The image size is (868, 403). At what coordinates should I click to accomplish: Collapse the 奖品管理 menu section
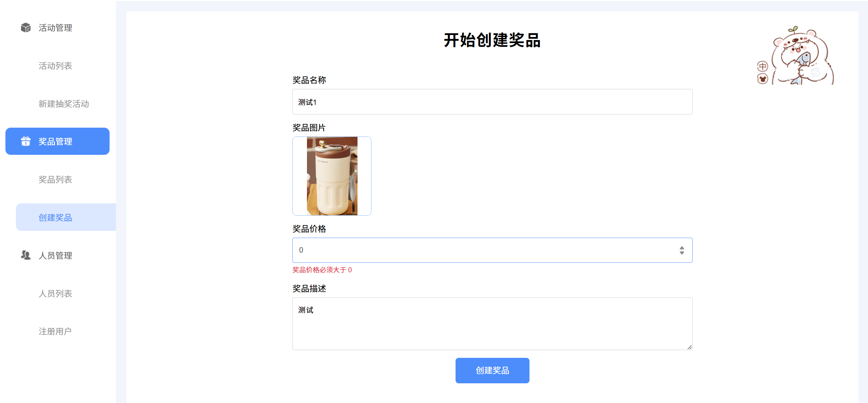(x=55, y=141)
